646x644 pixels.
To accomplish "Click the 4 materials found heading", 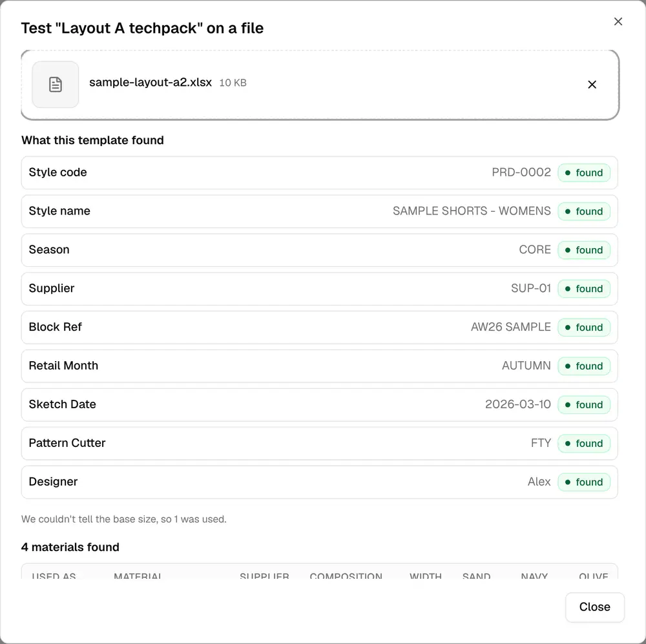I will click(70, 547).
